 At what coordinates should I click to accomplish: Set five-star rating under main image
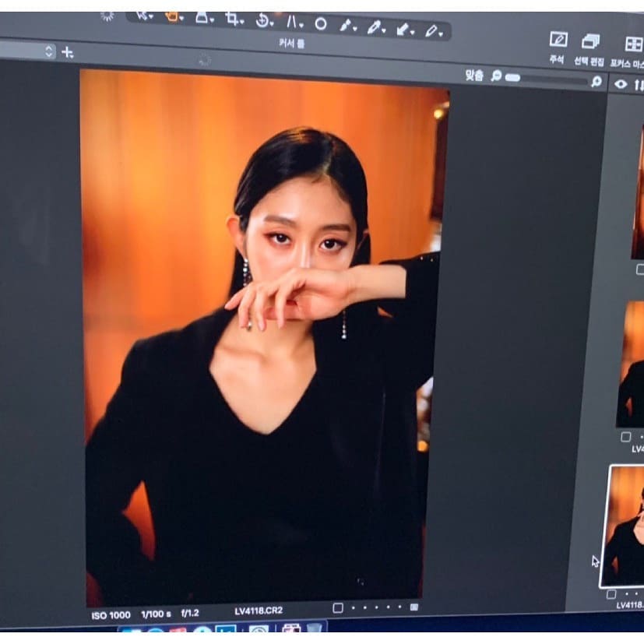click(399, 607)
